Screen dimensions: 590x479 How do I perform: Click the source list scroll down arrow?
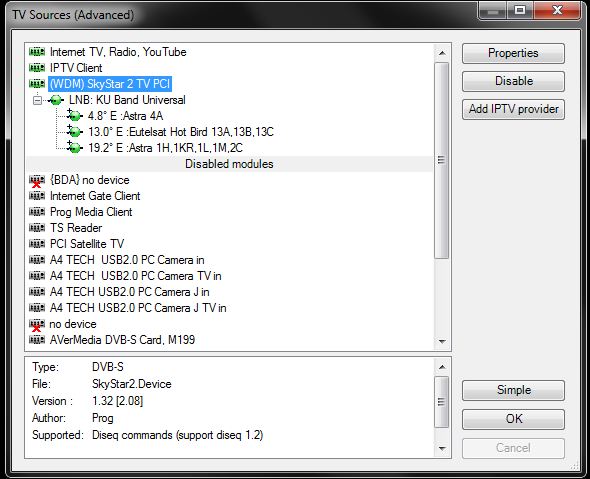click(442, 342)
